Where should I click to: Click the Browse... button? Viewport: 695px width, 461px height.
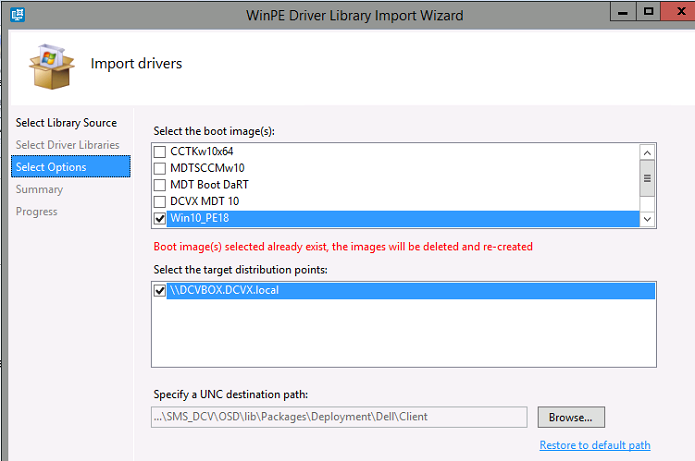[571, 417]
